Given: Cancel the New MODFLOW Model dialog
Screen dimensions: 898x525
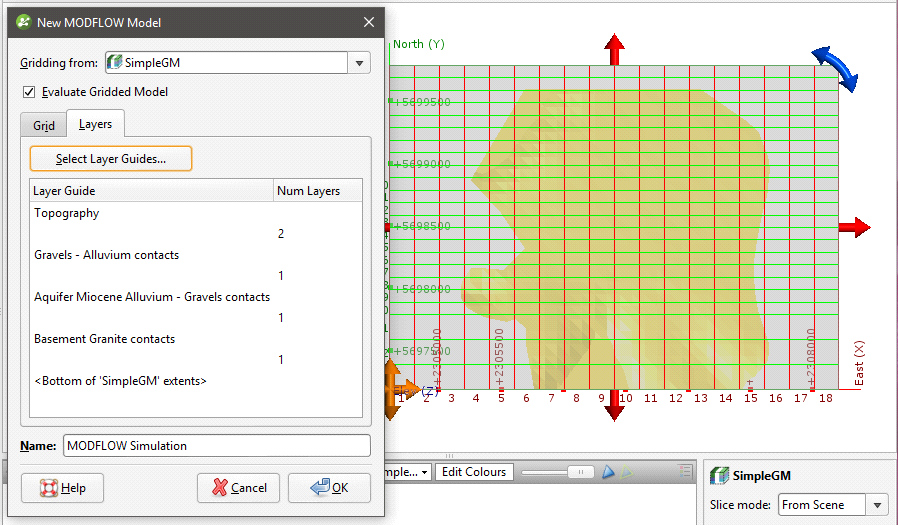Looking at the screenshot, I should (238, 488).
